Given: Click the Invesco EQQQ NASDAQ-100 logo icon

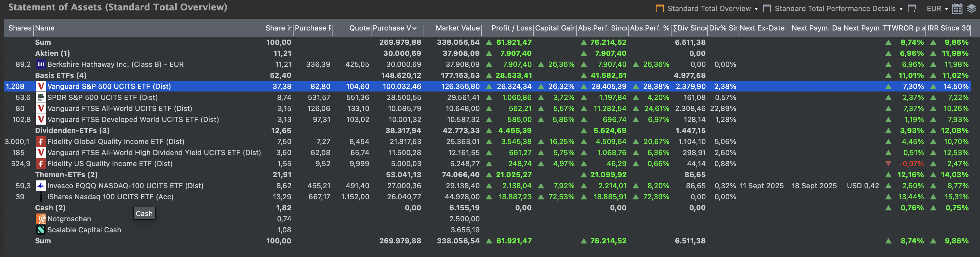Looking at the screenshot, I should pyautogui.click(x=41, y=186).
